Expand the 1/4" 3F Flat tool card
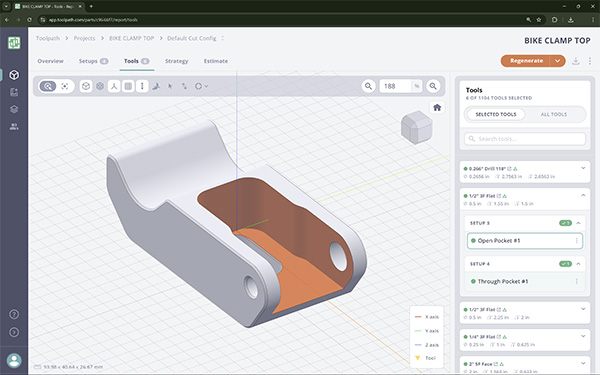Image resolution: width=600 pixels, height=375 pixels. (x=583, y=336)
